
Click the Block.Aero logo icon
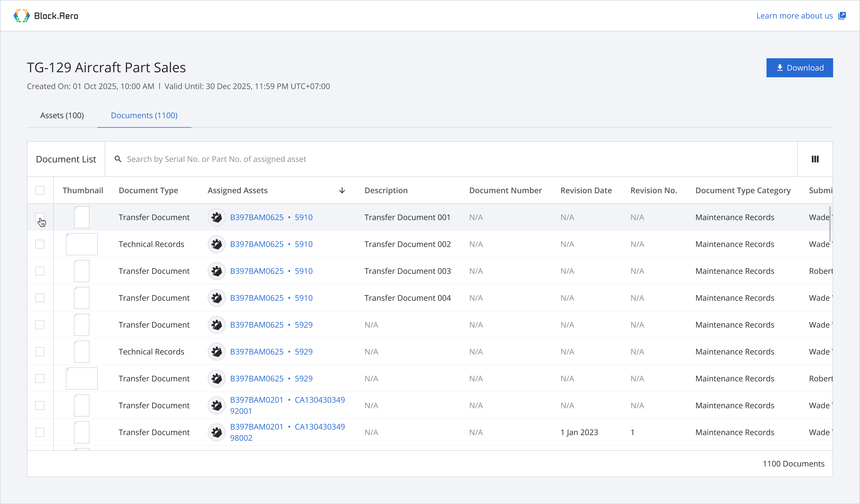tap(22, 16)
